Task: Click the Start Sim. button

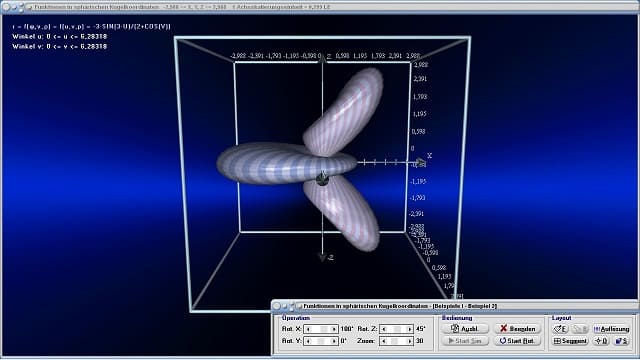Action: (x=465, y=341)
